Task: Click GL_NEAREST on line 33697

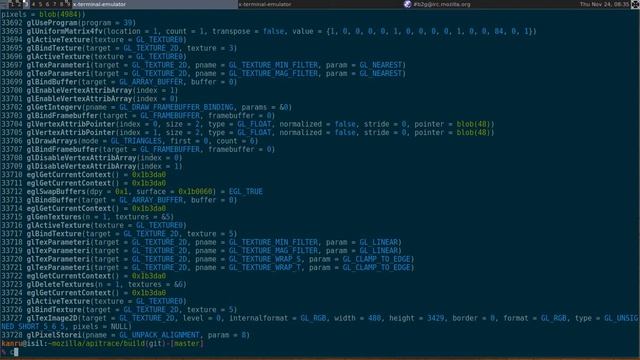Action: coord(382,65)
